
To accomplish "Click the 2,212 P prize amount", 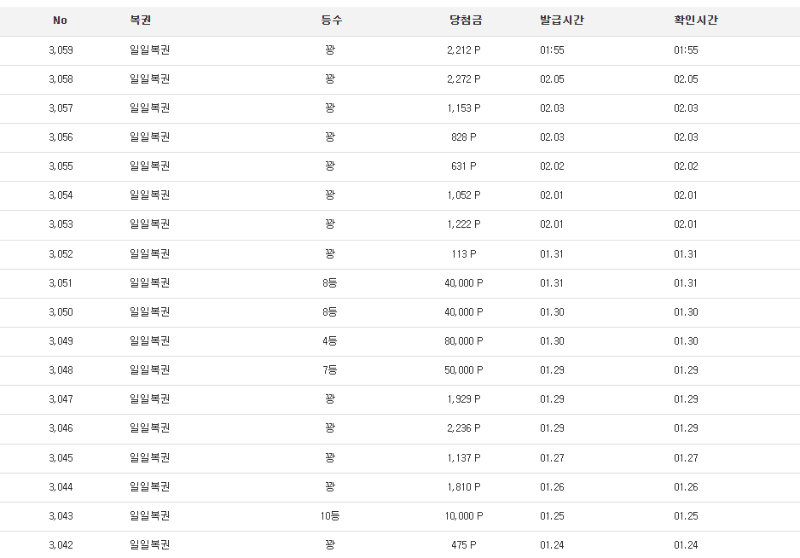I will (x=464, y=50).
